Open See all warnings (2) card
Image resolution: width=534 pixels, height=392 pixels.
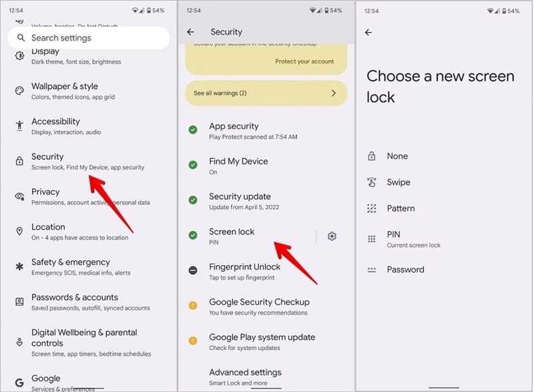[266, 93]
